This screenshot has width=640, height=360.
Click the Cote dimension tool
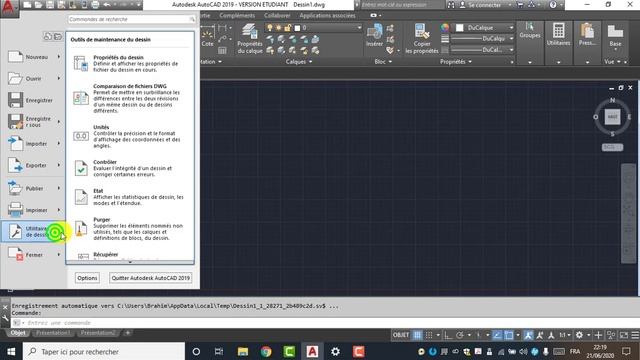coord(207,37)
